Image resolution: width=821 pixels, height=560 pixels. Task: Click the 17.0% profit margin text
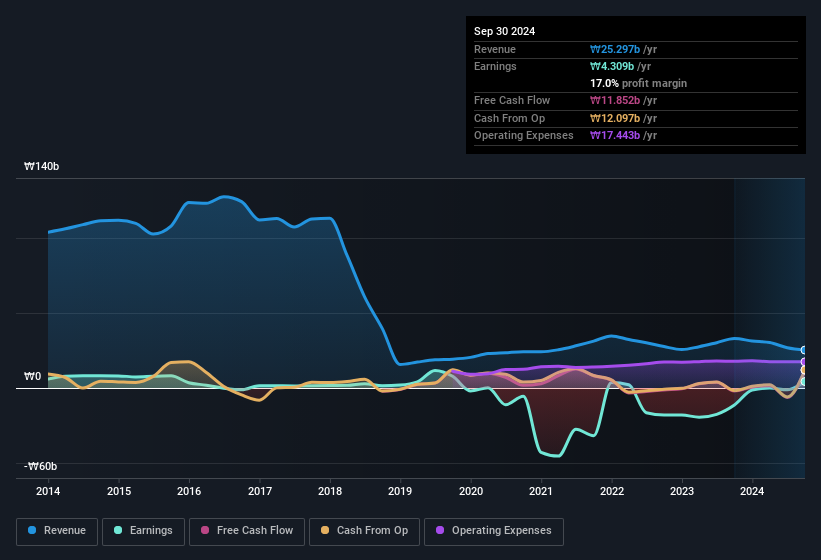tap(638, 83)
